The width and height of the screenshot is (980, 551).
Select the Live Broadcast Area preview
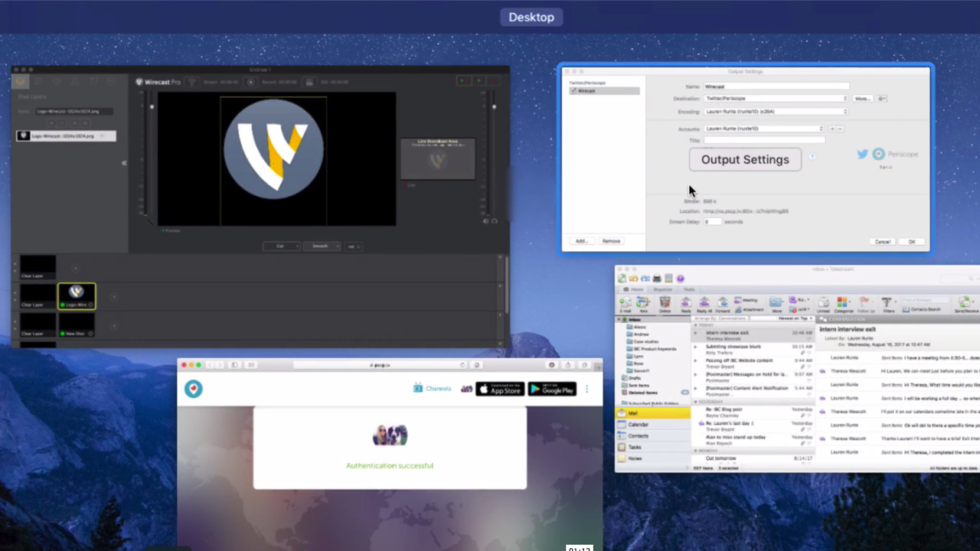[438, 158]
